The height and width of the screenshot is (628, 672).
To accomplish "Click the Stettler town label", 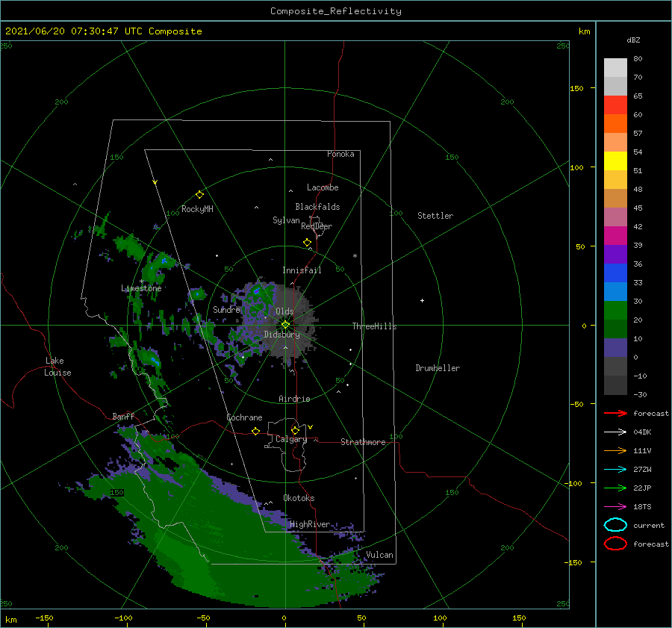I will click(x=435, y=216).
